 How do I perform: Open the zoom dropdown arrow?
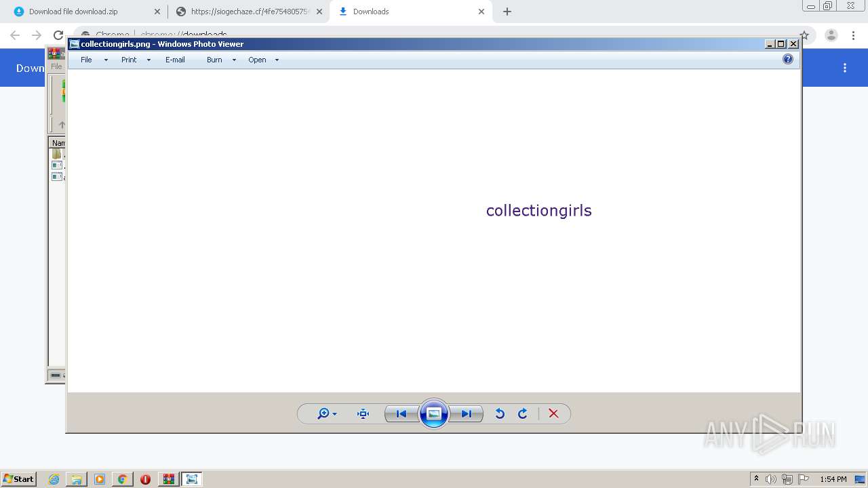coord(334,414)
